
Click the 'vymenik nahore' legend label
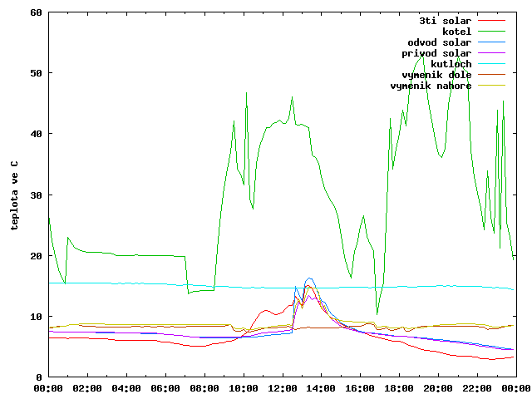(x=431, y=86)
